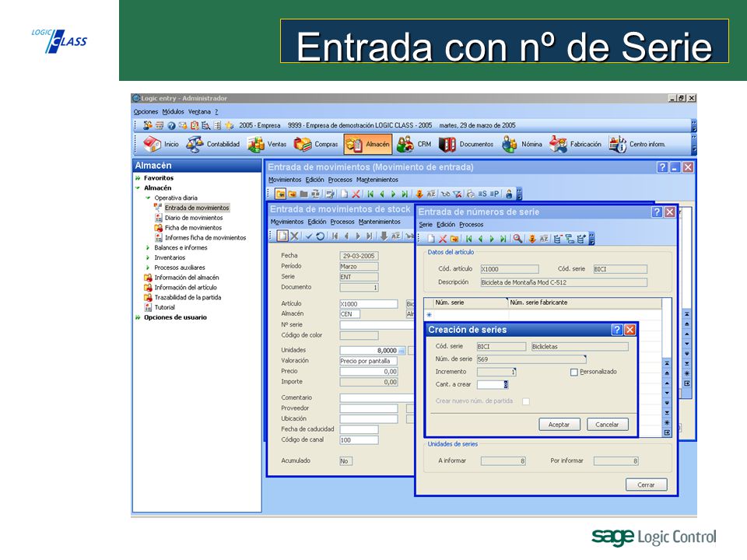747x560 pixels.
Task: Expand the series toolbar overflow chevron
Action: 591,239
